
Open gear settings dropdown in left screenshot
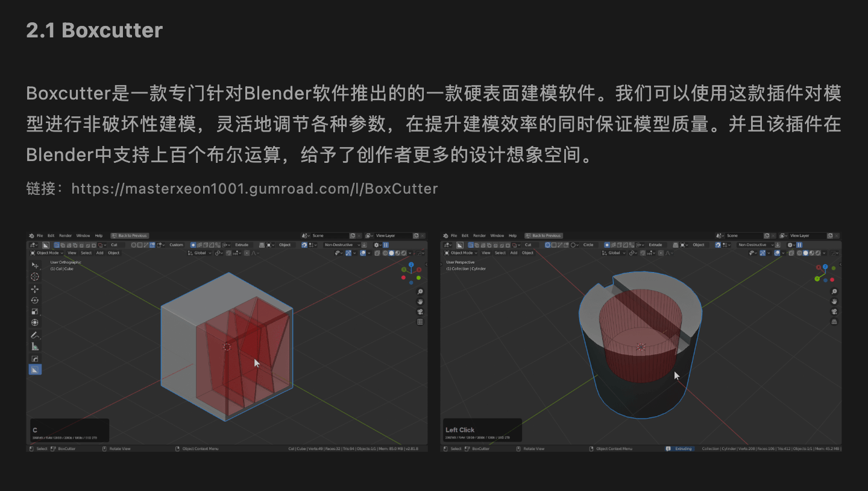378,245
